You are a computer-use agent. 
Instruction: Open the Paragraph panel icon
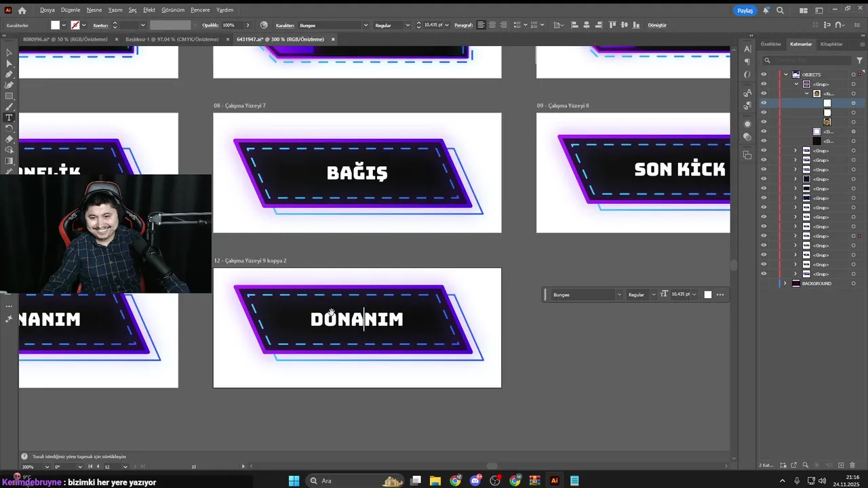click(747, 62)
